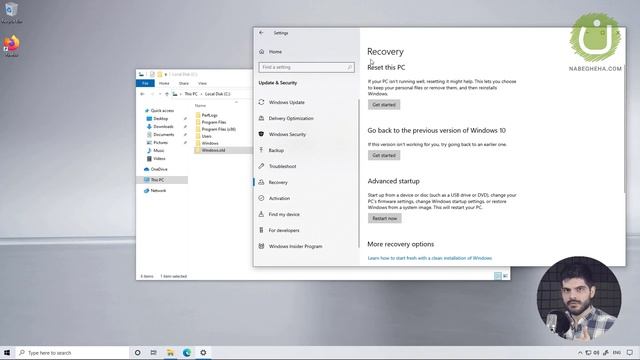Click Get started under Go back to previous version

point(384,156)
